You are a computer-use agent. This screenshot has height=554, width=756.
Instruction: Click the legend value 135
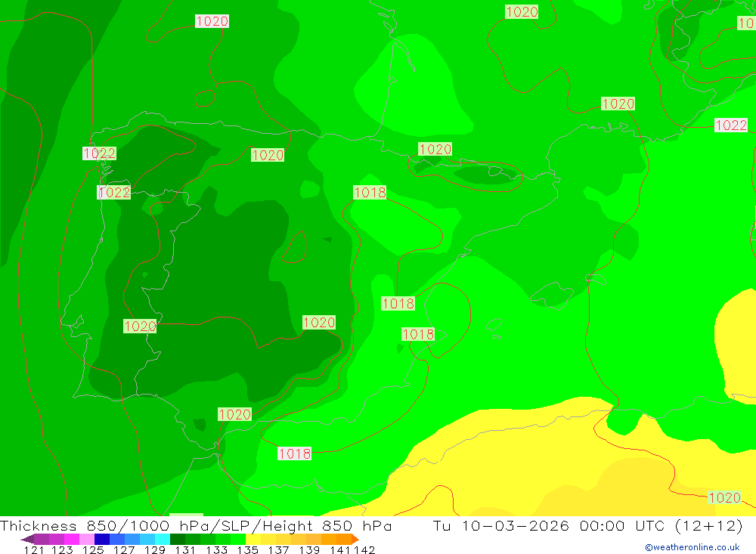pos(247,550)
